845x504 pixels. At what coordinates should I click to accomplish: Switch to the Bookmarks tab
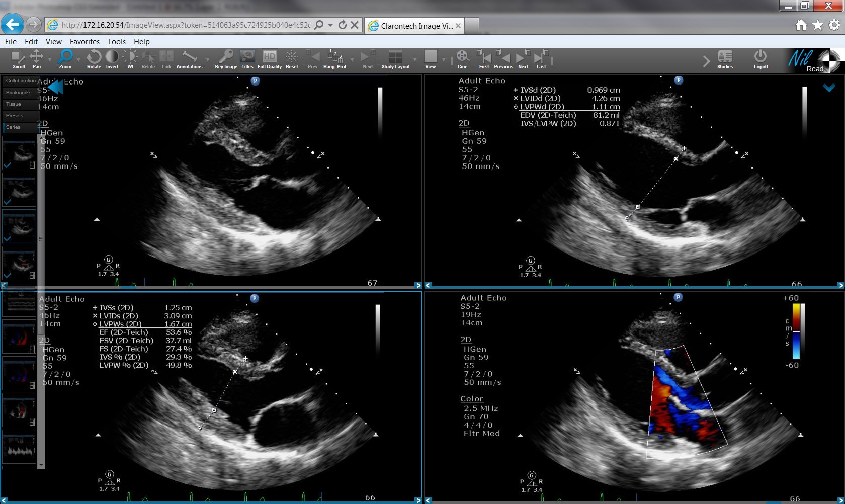(x=19, y=93)
